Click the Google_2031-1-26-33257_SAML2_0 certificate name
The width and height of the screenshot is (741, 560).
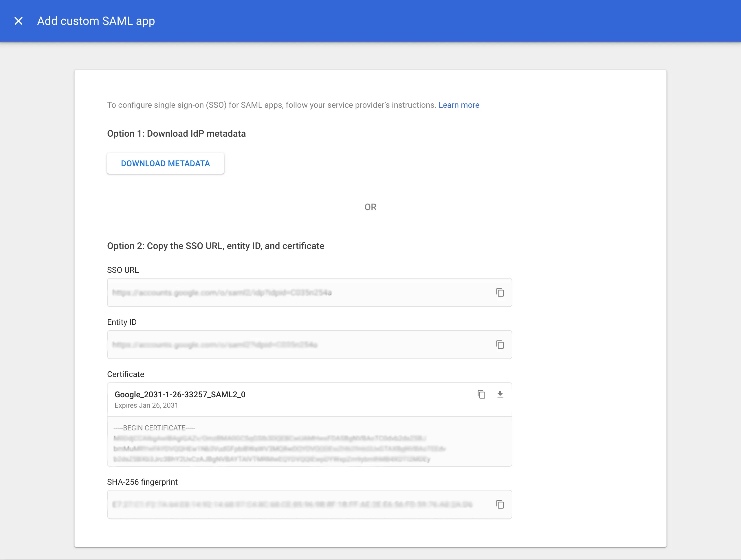[180, 394]
